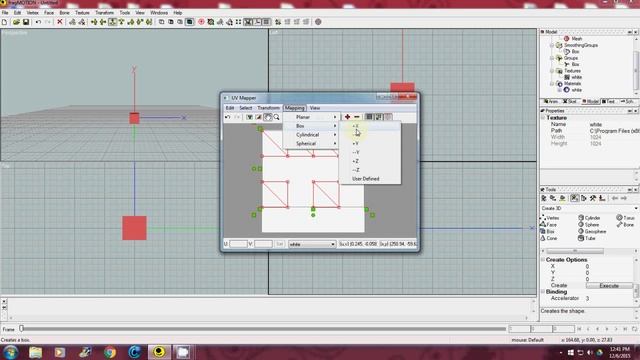640x360 pixels.
Task: Click the grey sphere icon at main toolbar end
Action: [318, 22]
